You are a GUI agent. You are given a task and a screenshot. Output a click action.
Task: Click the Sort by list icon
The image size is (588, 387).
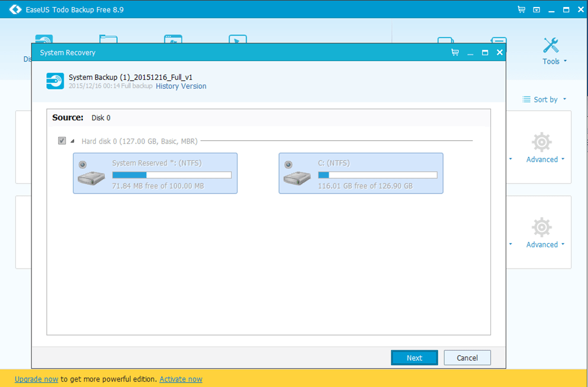[x=526, y=99]
